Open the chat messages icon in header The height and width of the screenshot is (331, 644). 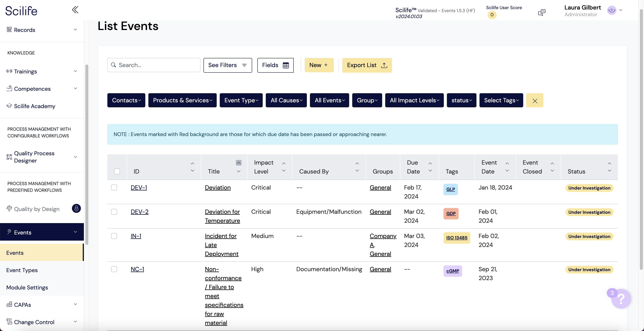tap(542, 12)
